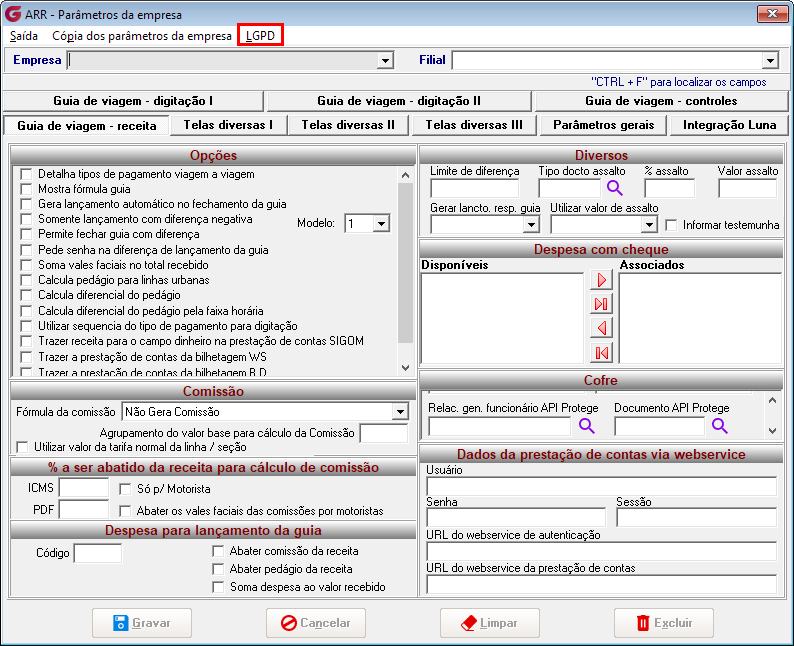
Task: Tick Abater comissão da receita
Action: 218,551
